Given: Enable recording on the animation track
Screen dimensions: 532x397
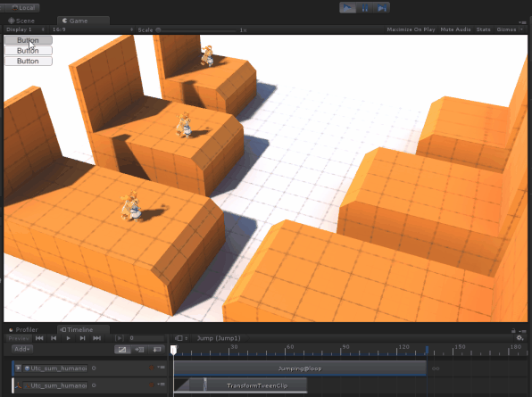Looking at the screenshot, I should pyautogui.click(x=152, y=368).
